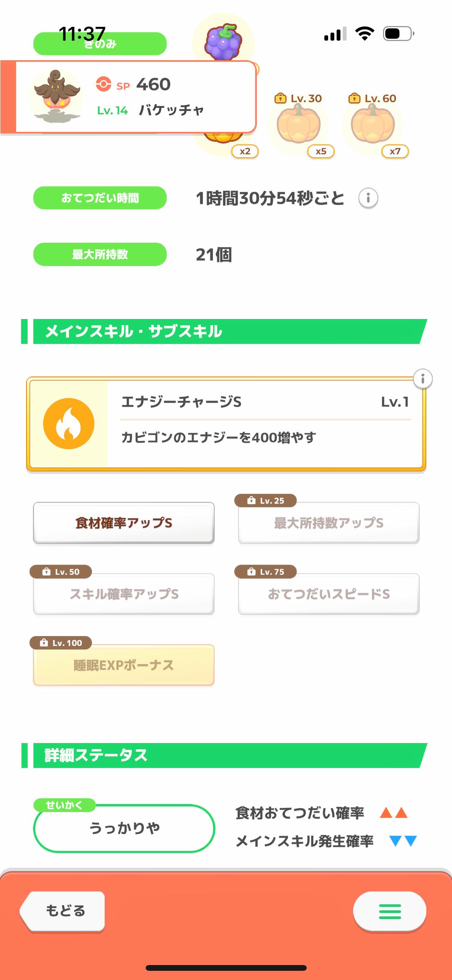The height and width of the screenshot is (980, 452).
Task: Tap the battery indicator in status bar
Action: pos(398,34)
